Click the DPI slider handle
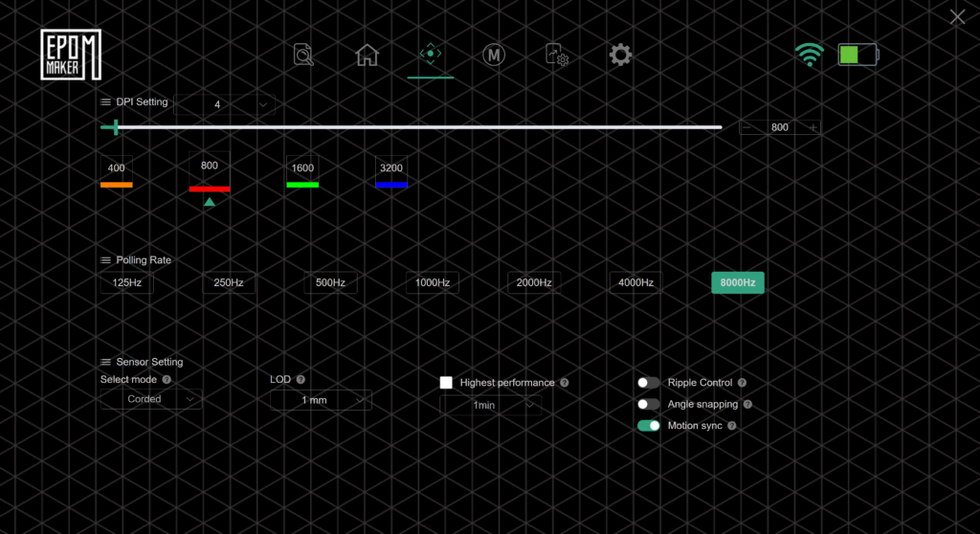The height and width of the screenshot is (534, 980). (x=116, y=127)
